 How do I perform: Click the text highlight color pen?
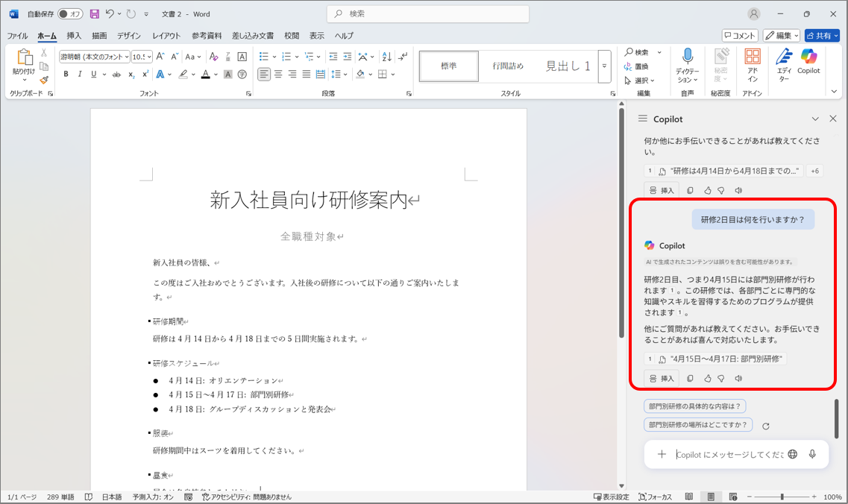pos(183,74)
